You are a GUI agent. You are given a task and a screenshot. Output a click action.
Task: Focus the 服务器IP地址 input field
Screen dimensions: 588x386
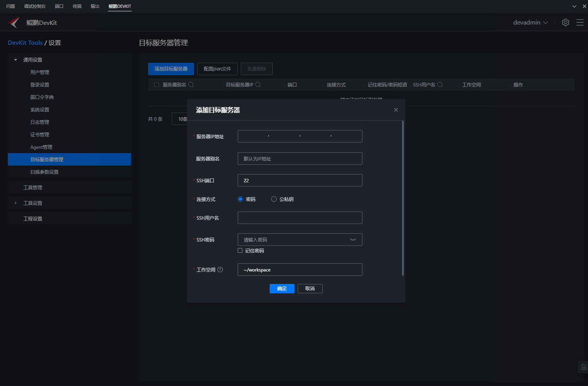coord(300,136)
